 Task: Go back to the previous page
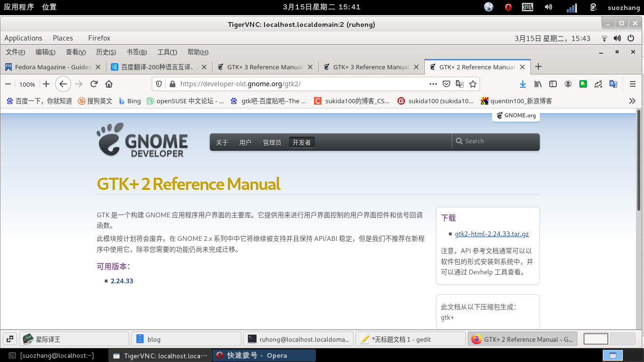click(x=63, y=84)
